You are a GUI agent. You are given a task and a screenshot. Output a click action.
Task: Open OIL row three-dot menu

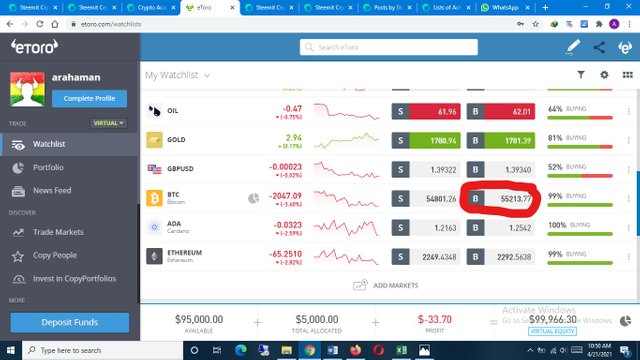tap(629, 111)
